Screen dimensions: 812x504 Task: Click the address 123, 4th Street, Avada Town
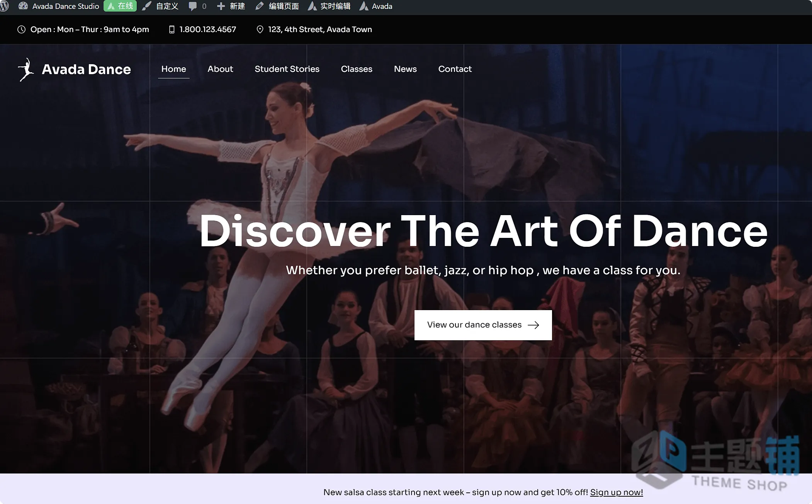320,29
